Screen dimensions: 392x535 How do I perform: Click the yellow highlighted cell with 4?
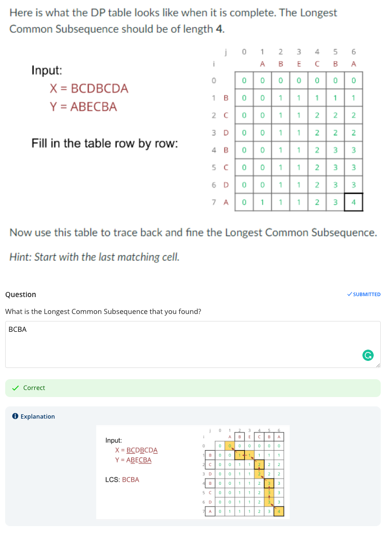tap(279, 511)
